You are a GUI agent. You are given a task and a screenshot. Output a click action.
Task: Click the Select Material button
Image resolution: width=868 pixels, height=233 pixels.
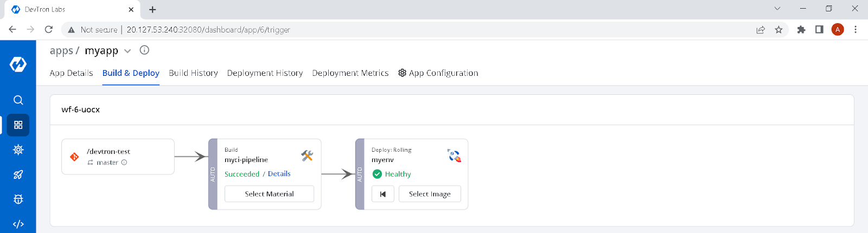[x=269, y=194]
